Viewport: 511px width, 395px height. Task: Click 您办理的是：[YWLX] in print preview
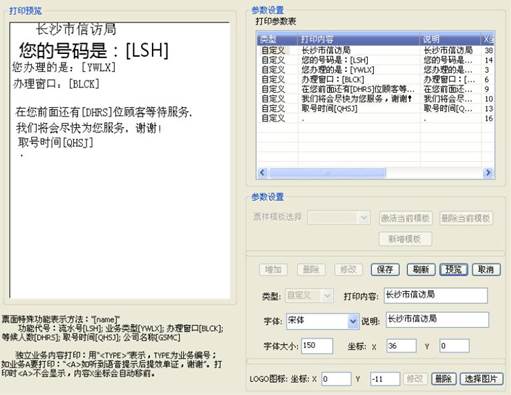(64, 68)
